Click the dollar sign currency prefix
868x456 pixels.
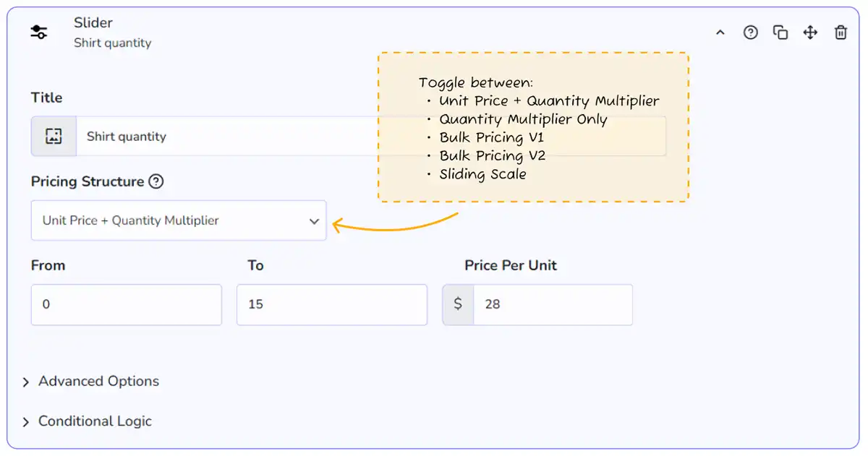458,304
